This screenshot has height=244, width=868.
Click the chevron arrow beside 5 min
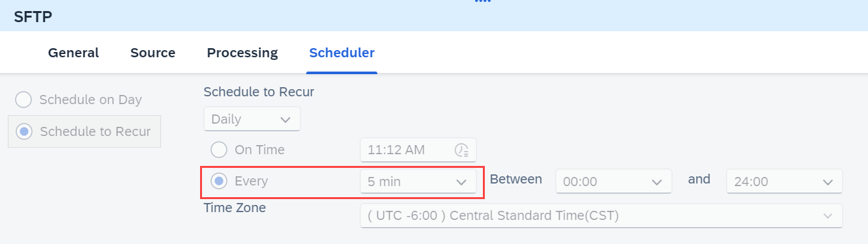[x=461, y=182]
